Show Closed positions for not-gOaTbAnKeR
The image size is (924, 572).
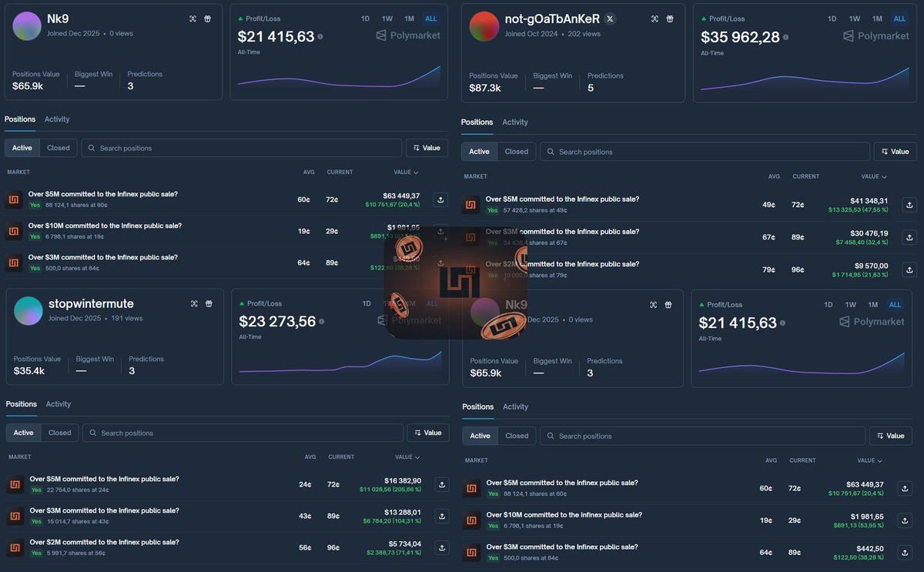(516, 152)
